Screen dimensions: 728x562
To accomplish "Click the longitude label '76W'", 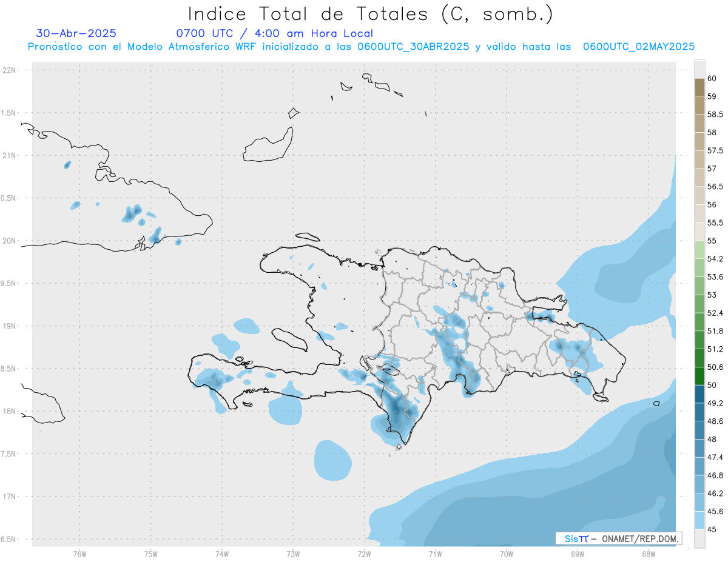I will pyautogui.click(x=79, y=554).
